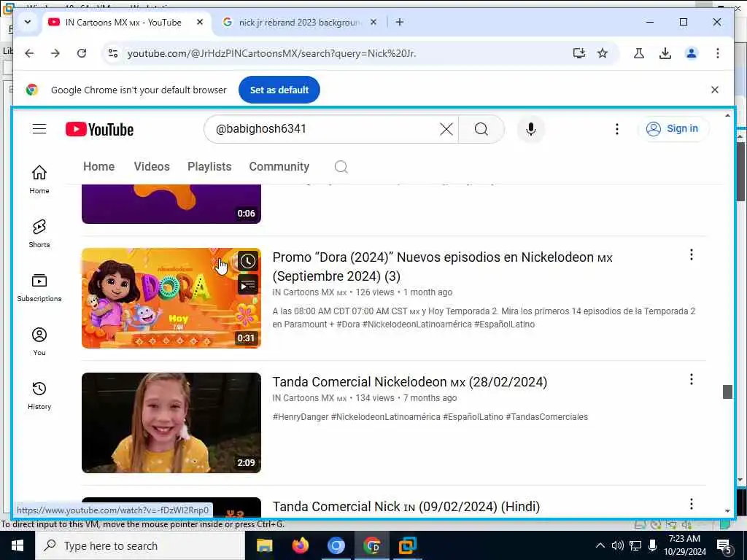The image size is (747, 560).
Task: Open a new Chrome tab
Action: pyautogui.click(x=399, y=22)
